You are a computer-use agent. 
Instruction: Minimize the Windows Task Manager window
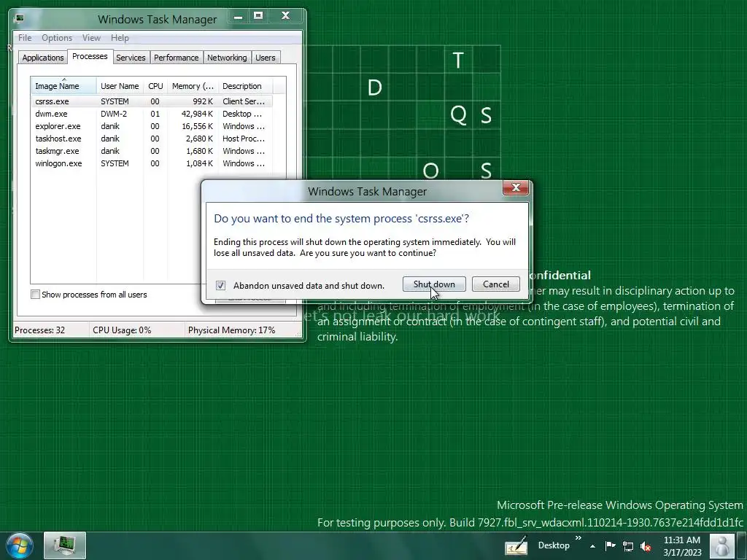tap(239, 16)
